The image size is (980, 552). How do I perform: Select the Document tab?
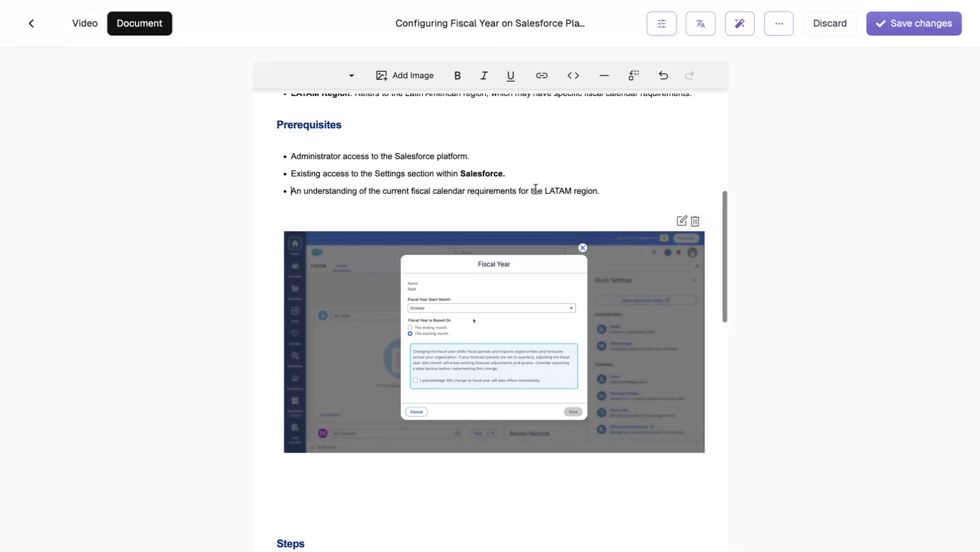(139, 24)
